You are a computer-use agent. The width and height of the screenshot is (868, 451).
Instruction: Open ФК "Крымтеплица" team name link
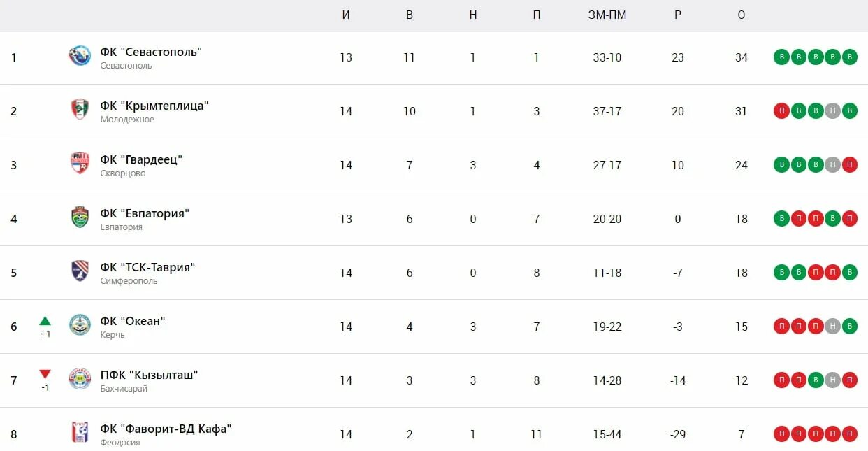pyautogui.click(x=154, y=106)
